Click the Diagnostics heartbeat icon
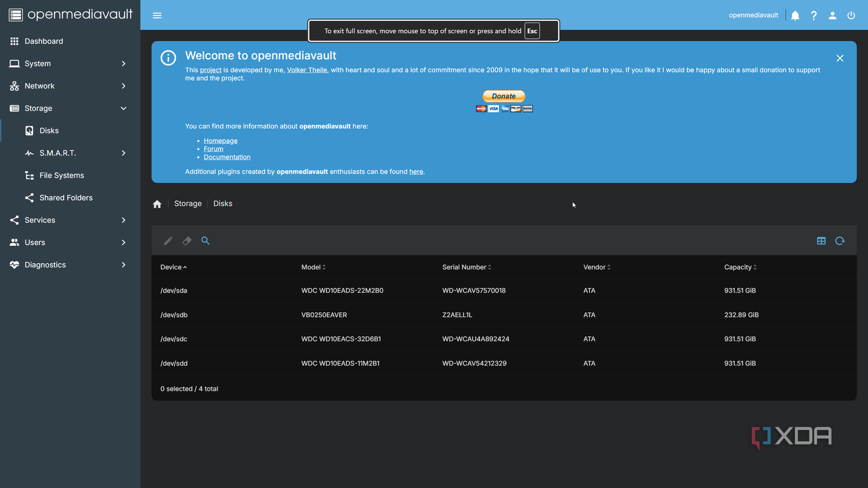This screenshot has width=868, height=488. coord(14,265)
